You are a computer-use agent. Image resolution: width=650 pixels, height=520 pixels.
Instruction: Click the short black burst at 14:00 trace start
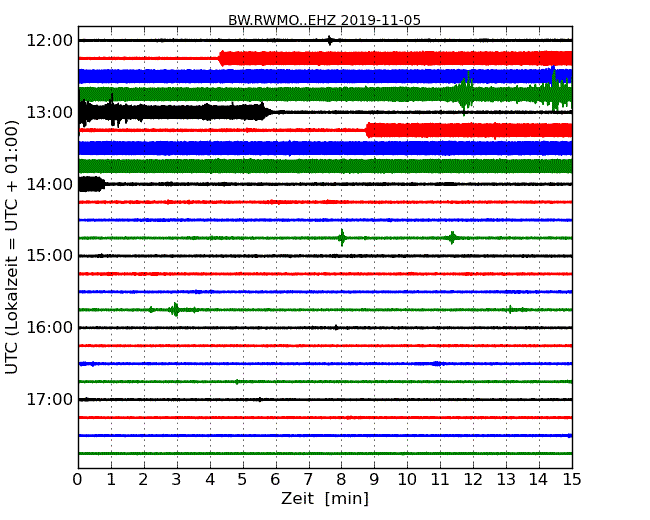(x=92, y=184)
